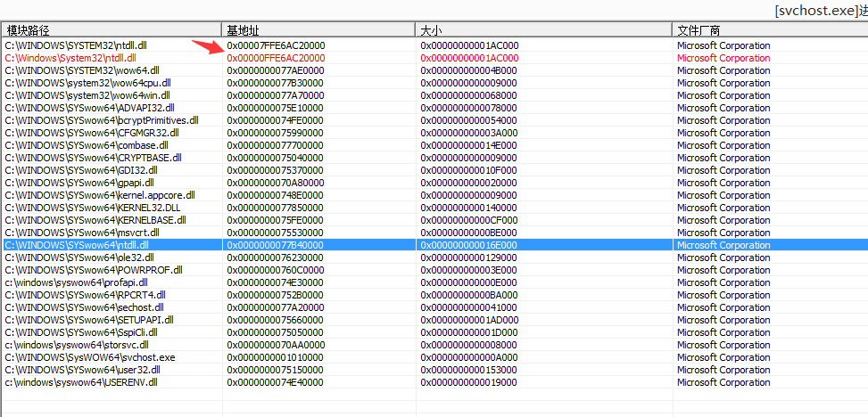Select the user32.dll module row
Image resolution: width=868 pixels, height=417 pixels.
pyautogui.click(x=435, y=370)
